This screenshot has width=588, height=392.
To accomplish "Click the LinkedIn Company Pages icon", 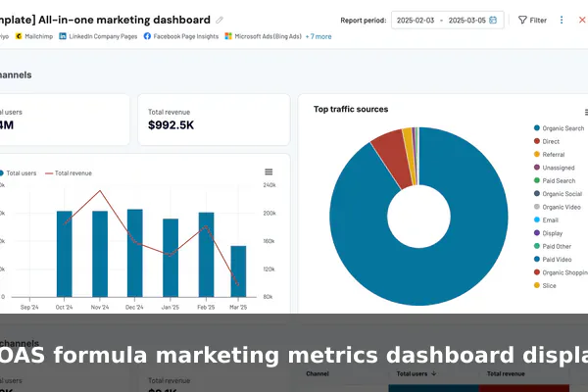I will (63, 36).
